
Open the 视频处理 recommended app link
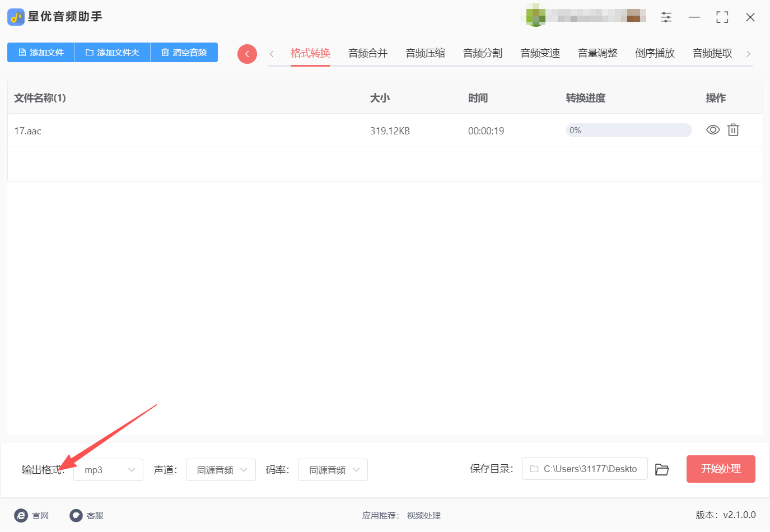tap(423, 515)
